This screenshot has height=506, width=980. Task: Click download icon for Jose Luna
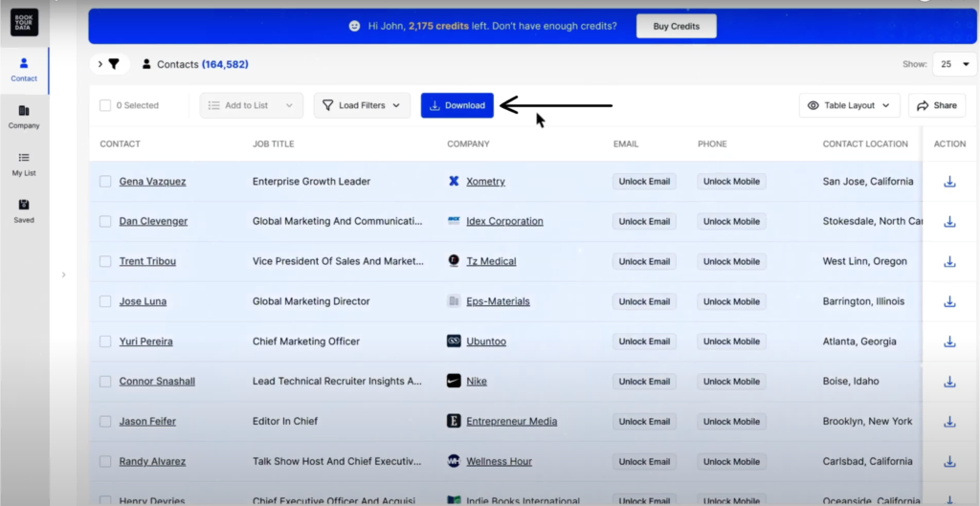pyautogui.click(x=949, y=301)
